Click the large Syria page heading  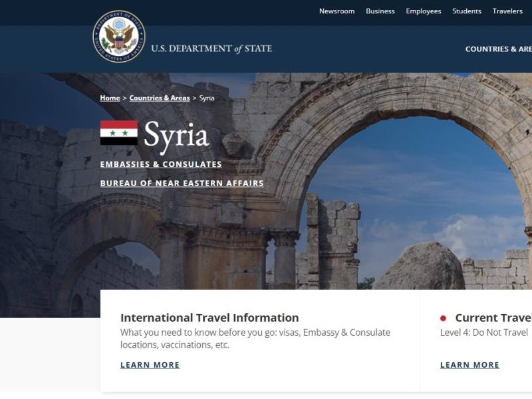pos(176,135)
